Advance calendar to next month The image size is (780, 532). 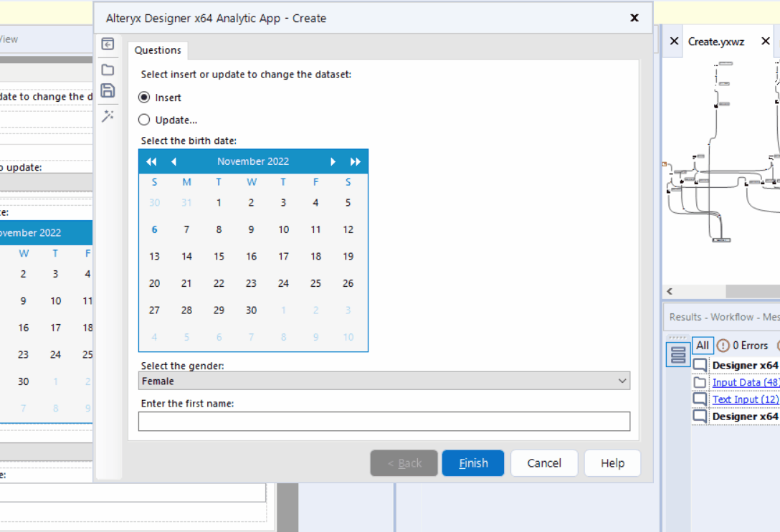point(333,162)
